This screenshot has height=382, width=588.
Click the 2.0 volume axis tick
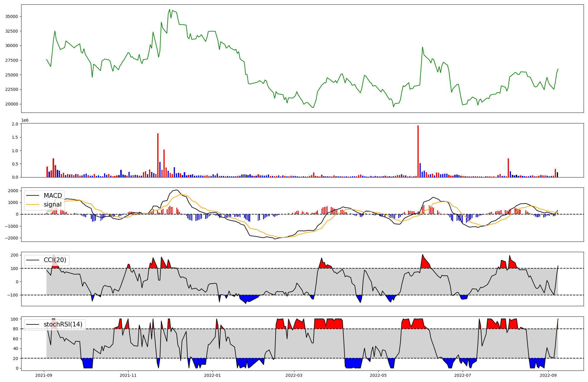(x=15, y=124)
